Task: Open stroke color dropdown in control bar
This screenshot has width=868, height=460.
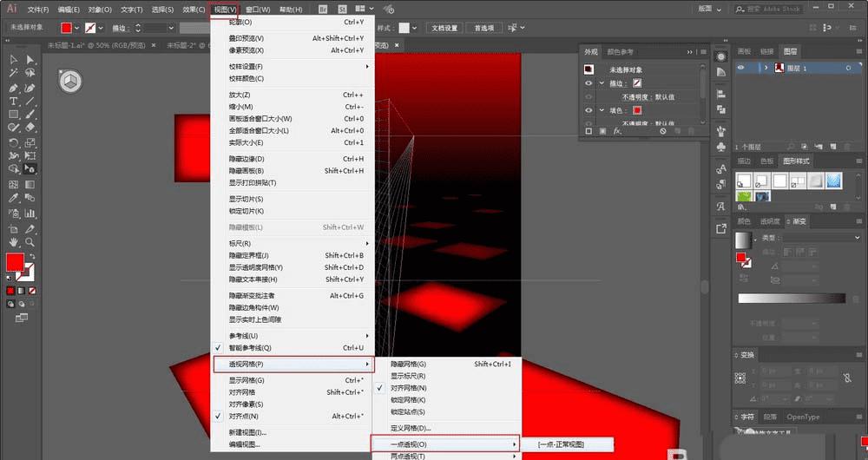Action: tap(100, 28)
